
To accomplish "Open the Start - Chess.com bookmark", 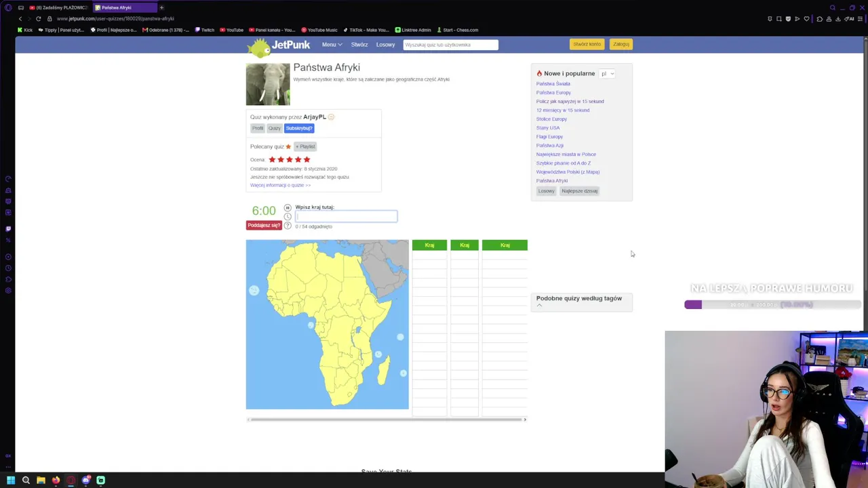I will pyautogui.click(x=457, y=30).
